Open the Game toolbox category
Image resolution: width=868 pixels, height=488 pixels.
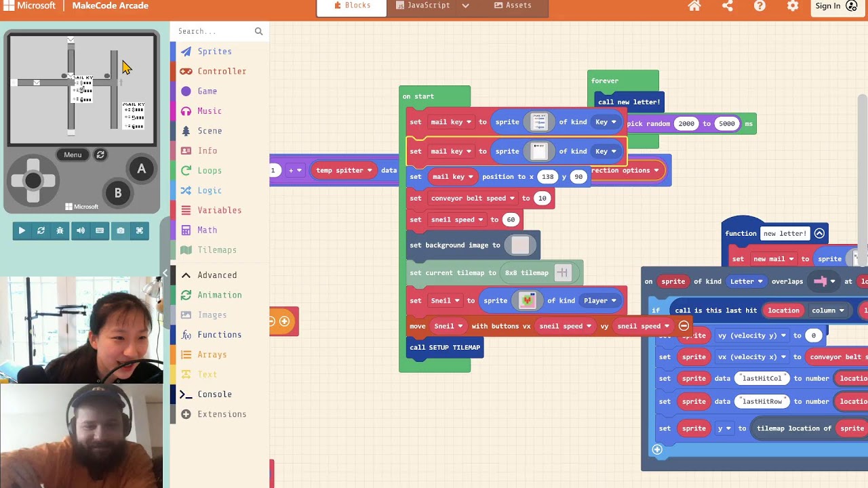coord(220,91)
